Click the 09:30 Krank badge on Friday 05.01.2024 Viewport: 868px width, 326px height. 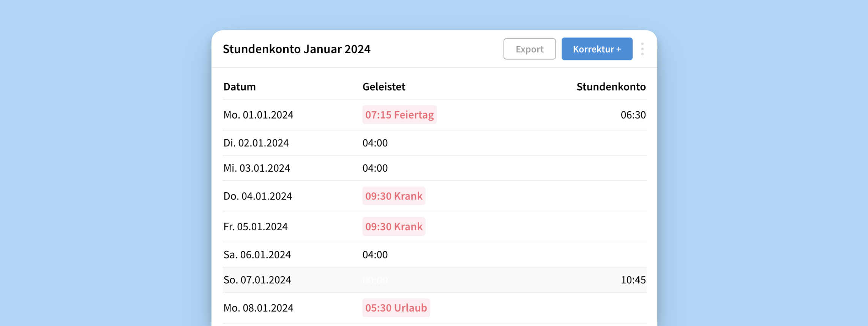393,226
